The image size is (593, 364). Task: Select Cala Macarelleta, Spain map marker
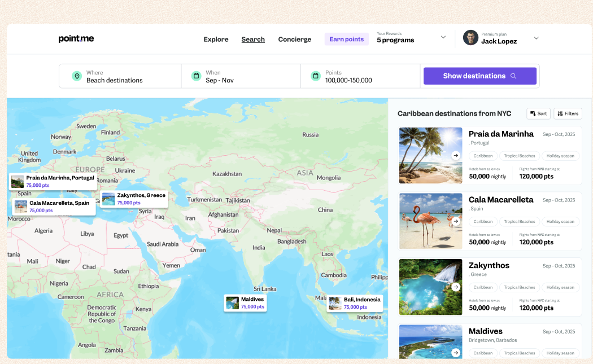54,207
